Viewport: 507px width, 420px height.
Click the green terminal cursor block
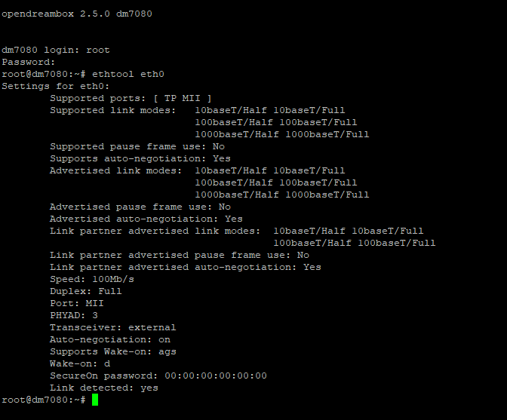pos(95,400)
